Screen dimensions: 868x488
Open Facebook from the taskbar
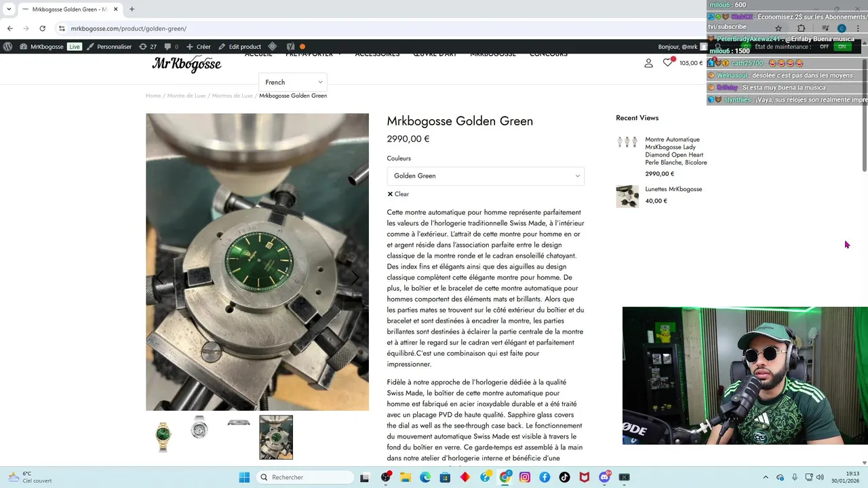(x=545, y=477)
